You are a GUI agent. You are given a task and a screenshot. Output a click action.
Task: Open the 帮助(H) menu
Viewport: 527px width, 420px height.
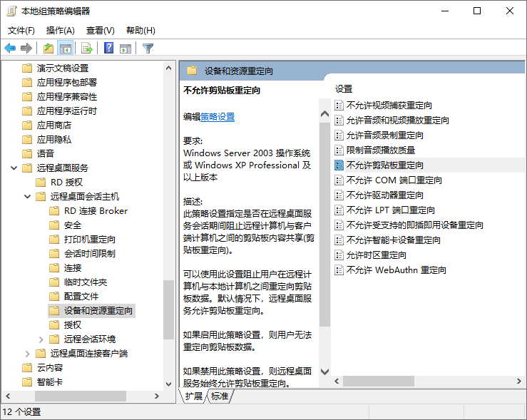(x=140, y=31)
